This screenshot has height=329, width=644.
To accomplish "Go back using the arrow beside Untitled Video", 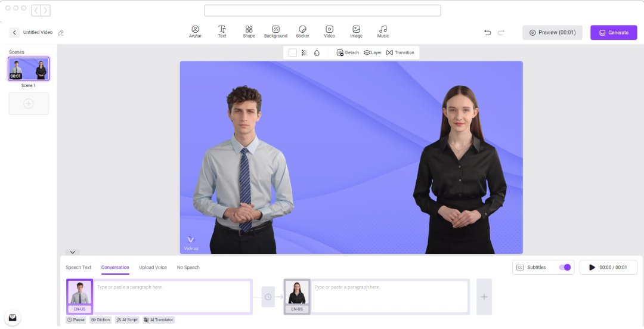I will pos(14,32).
